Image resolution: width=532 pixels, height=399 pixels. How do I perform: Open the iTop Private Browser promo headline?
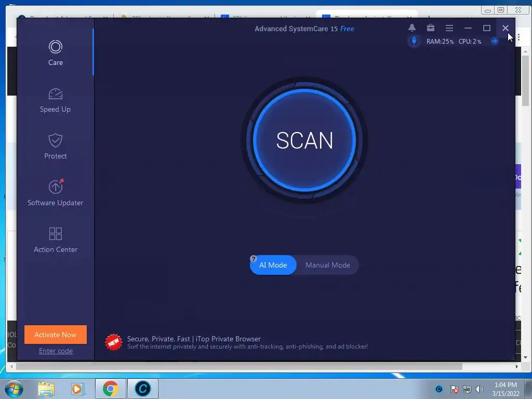194,339
